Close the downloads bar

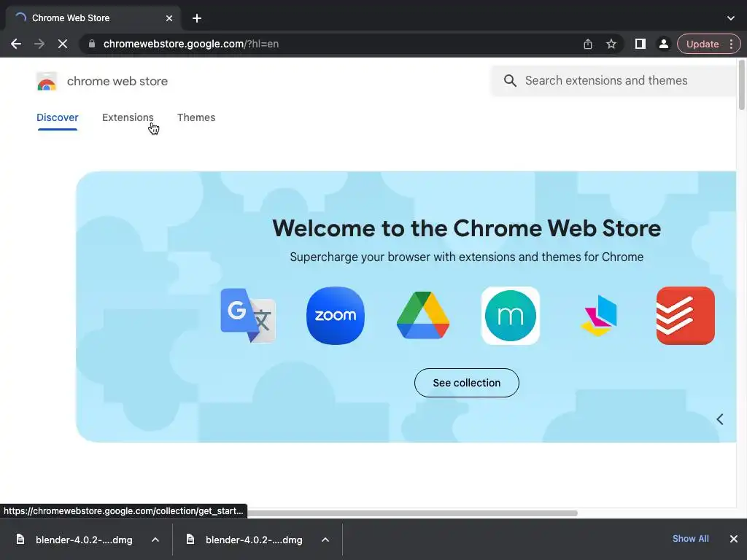click(x=734, y=539)
